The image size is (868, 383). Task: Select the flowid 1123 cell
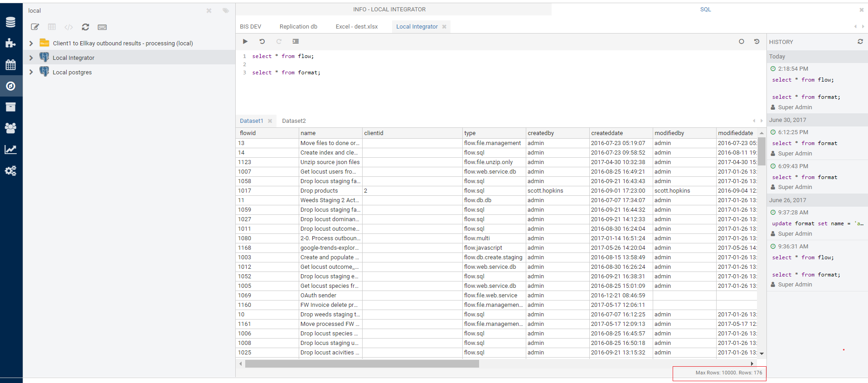tap(267, 162)
